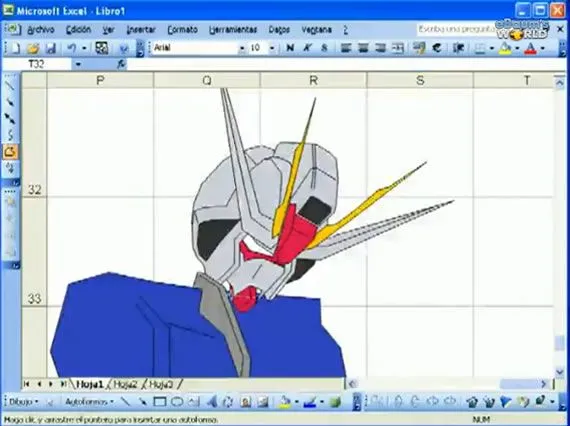Screen dimensions: 570x426
Task: Select column header Q
Action: tap(206, 80)
